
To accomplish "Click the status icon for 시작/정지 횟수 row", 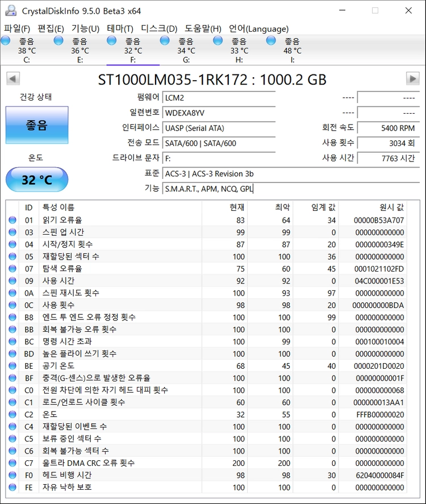I will tap(12, 244).
